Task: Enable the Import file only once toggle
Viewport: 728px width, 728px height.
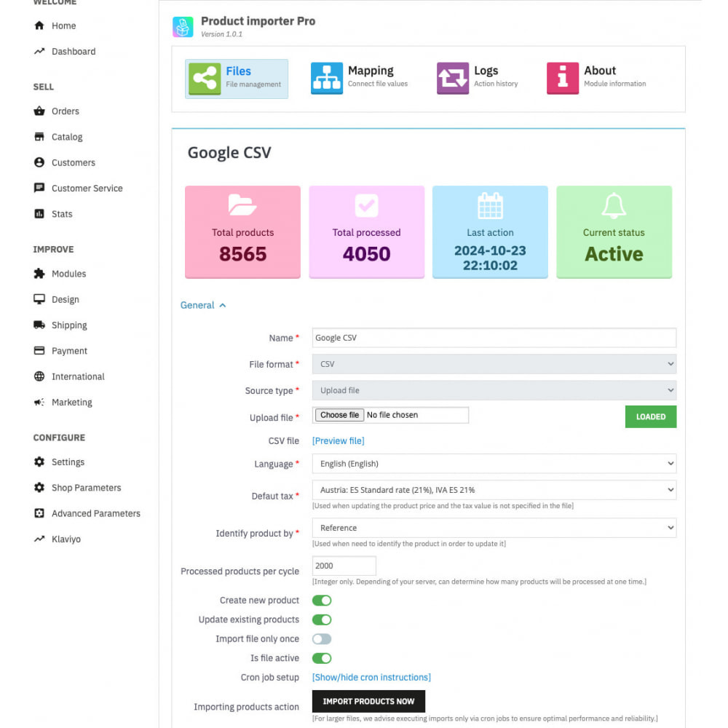Action: (321, 638)
